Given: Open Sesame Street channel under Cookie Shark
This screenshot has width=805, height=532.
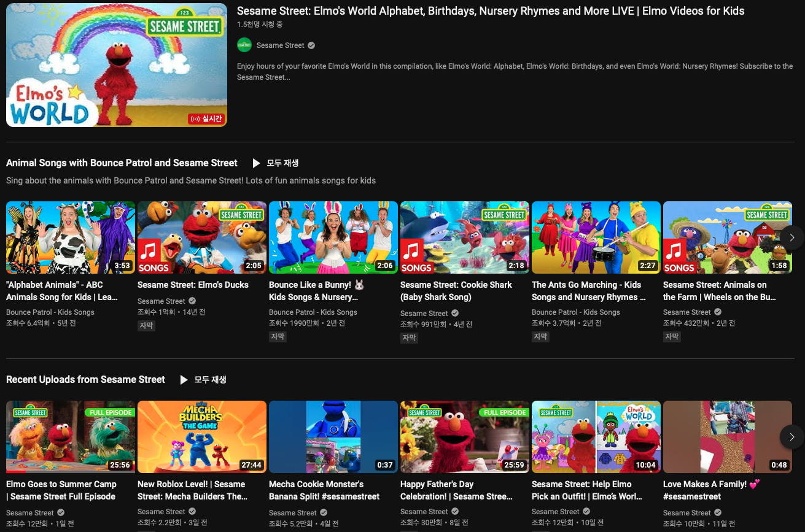Looking at the screenshot, I should pos(424,314).
